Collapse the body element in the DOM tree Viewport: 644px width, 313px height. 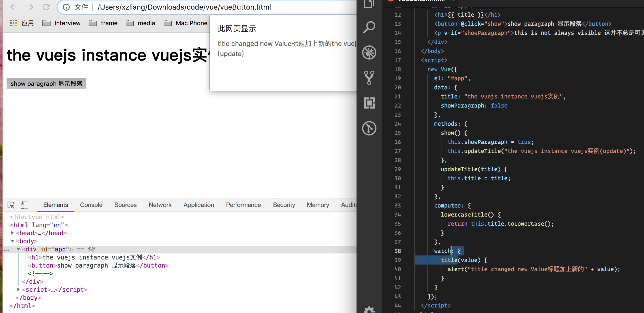click(12, 241)
